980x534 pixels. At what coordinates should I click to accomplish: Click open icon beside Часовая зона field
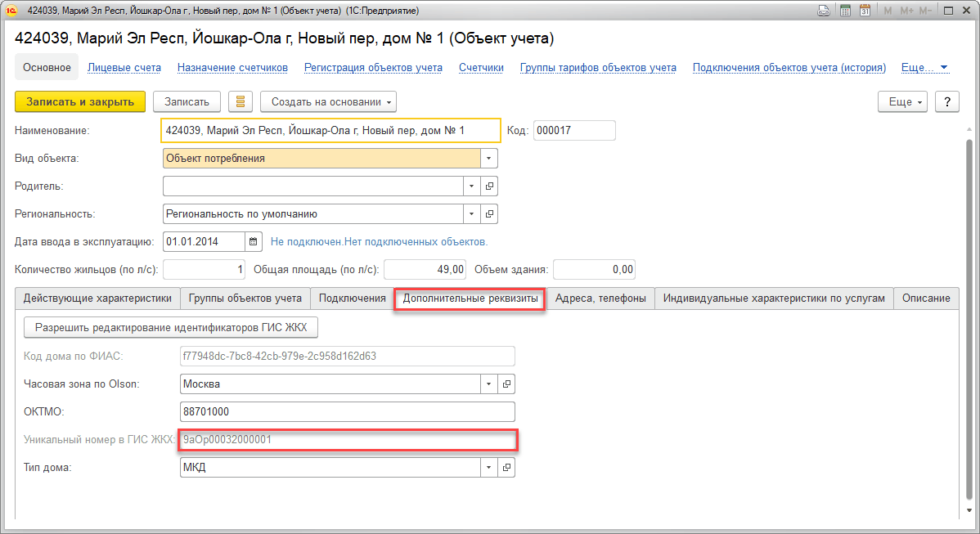click(x=506, y=384)
